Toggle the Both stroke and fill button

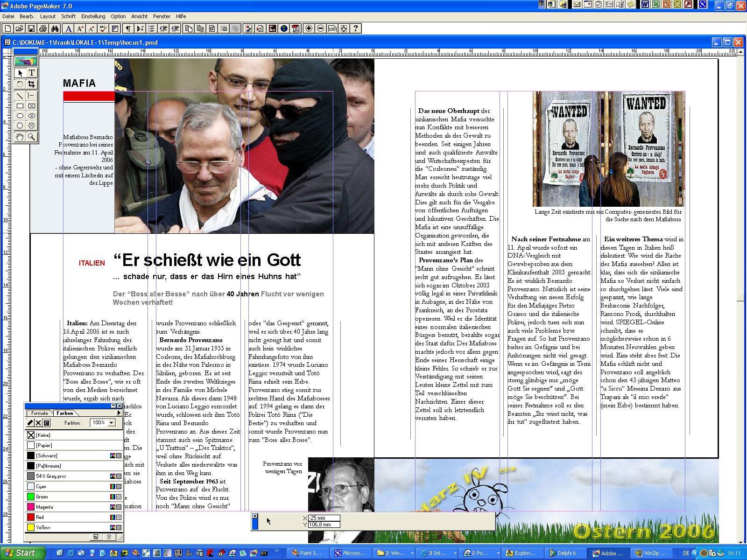pyautogui.click(x=46, y=423)
